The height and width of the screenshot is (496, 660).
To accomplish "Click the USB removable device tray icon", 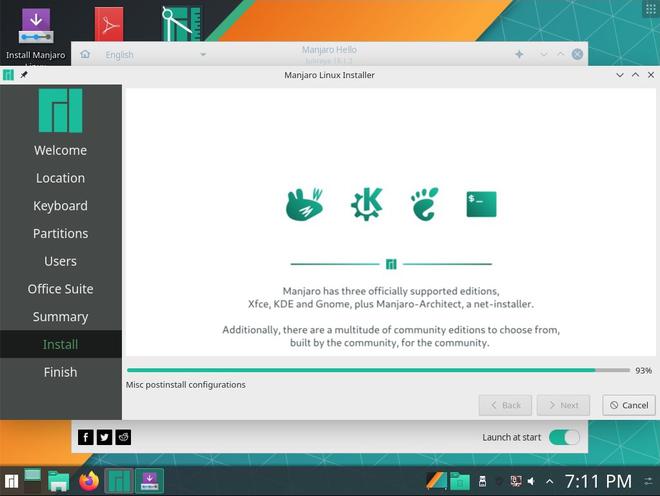I will (483, 481).
